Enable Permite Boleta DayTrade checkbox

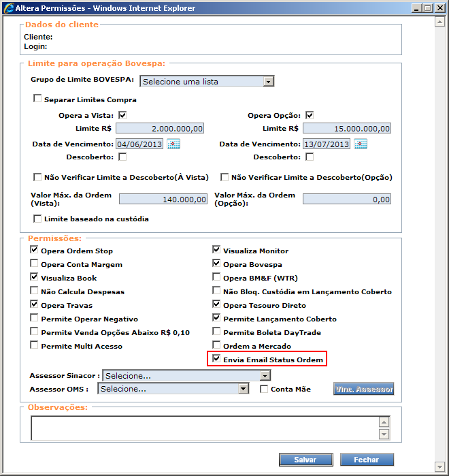pos(216,331)
